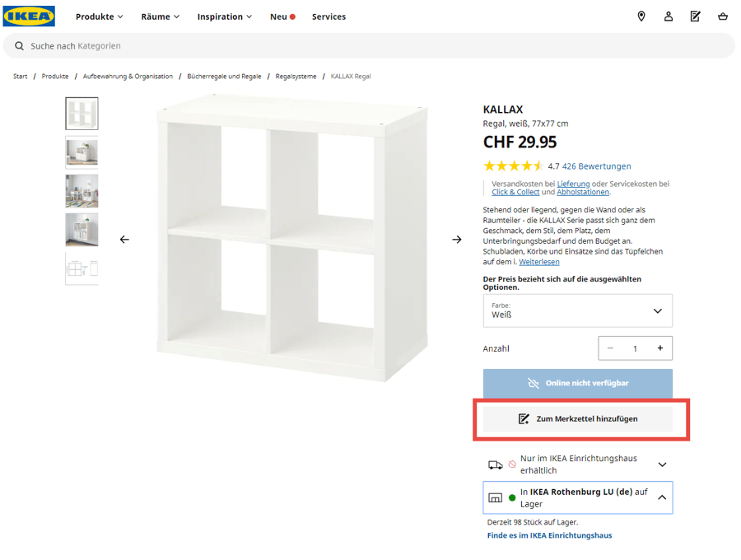Select the assembly instructions thumbnail
This screenshot has height=560, width=741.
[x=82, y=268]
